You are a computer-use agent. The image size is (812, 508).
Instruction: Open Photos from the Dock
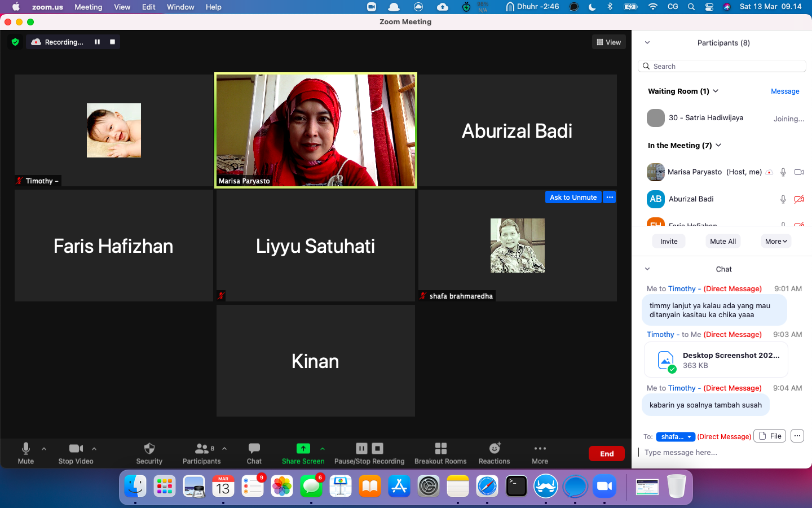point(282,486)
